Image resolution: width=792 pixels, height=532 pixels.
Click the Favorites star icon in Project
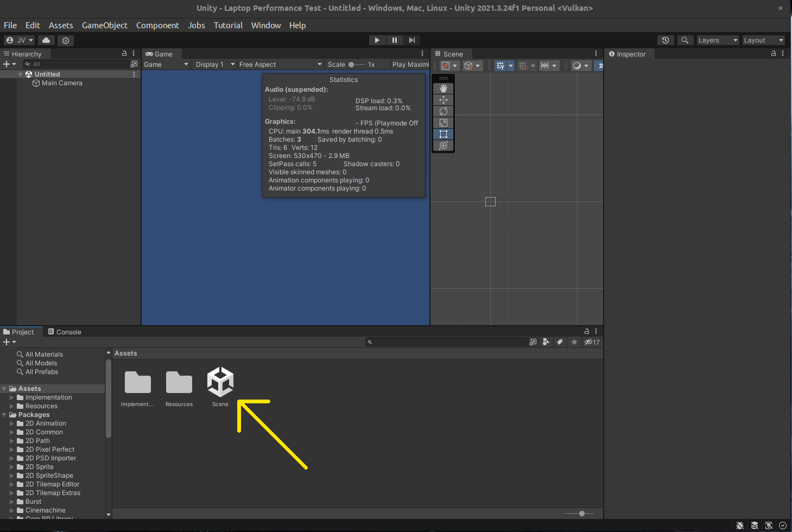574,342
